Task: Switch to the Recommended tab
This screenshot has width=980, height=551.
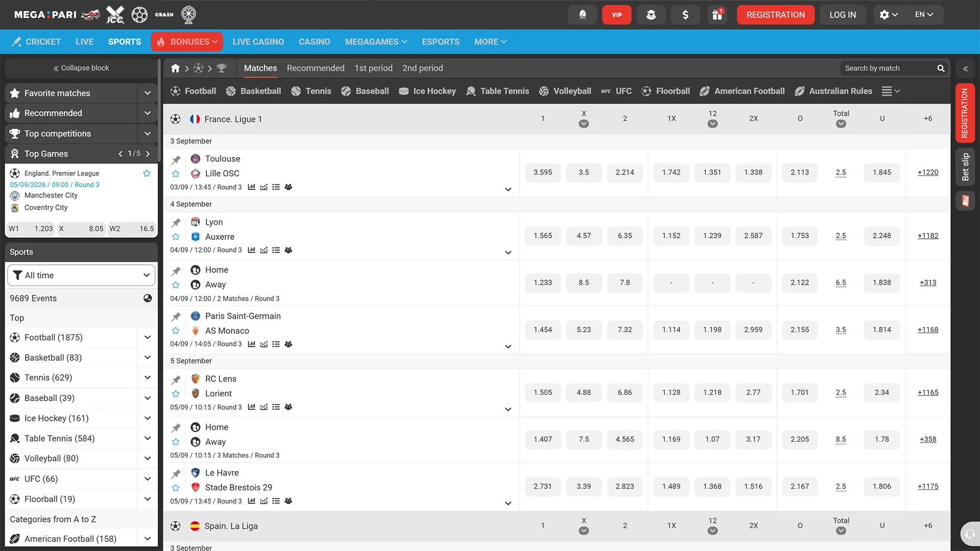Action: tap(315, 68)
